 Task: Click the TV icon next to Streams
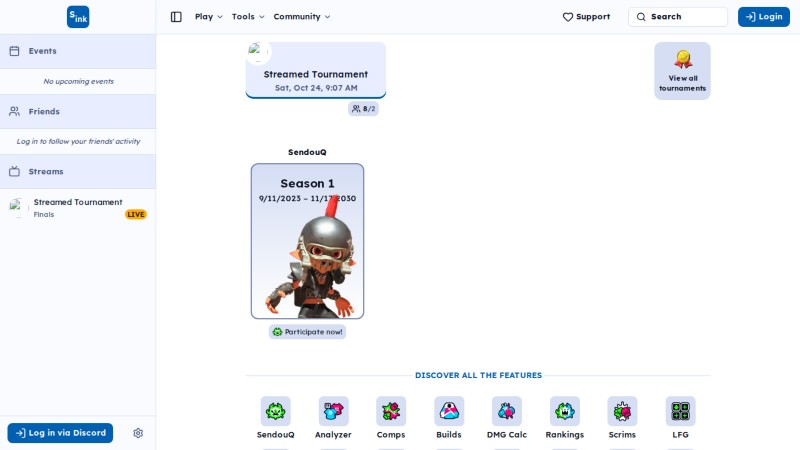pyautogui.click(x=14, y=171)
